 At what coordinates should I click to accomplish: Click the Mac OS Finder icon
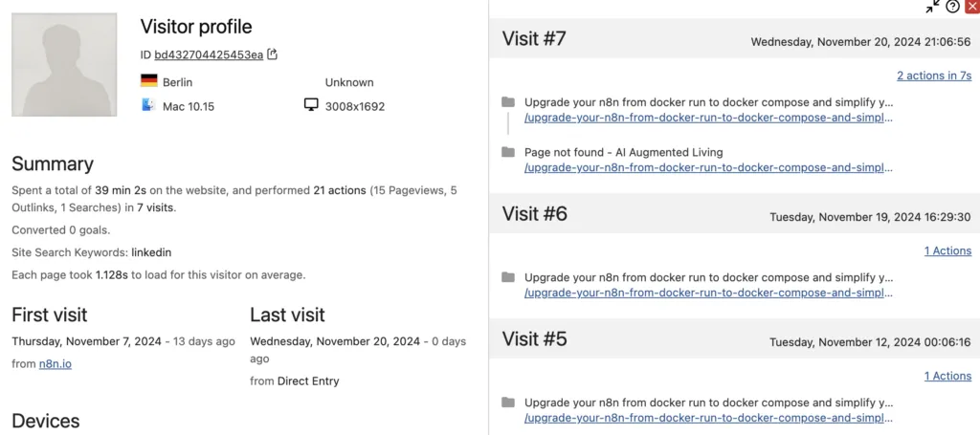click(148, 106)
